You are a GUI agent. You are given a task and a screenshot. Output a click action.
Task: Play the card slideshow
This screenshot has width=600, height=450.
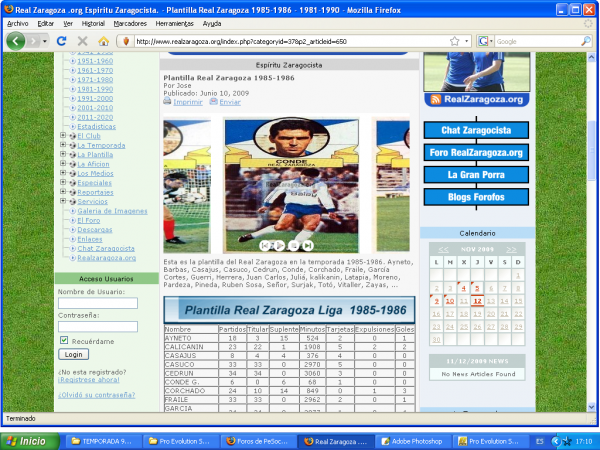click(279, 245)
